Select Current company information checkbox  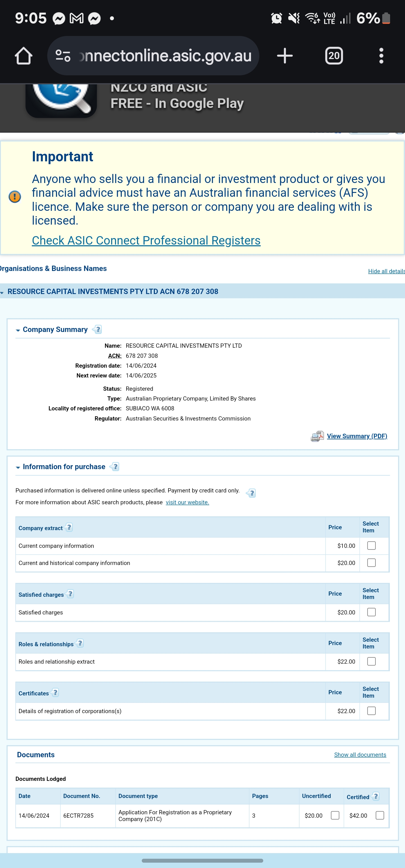372,546
